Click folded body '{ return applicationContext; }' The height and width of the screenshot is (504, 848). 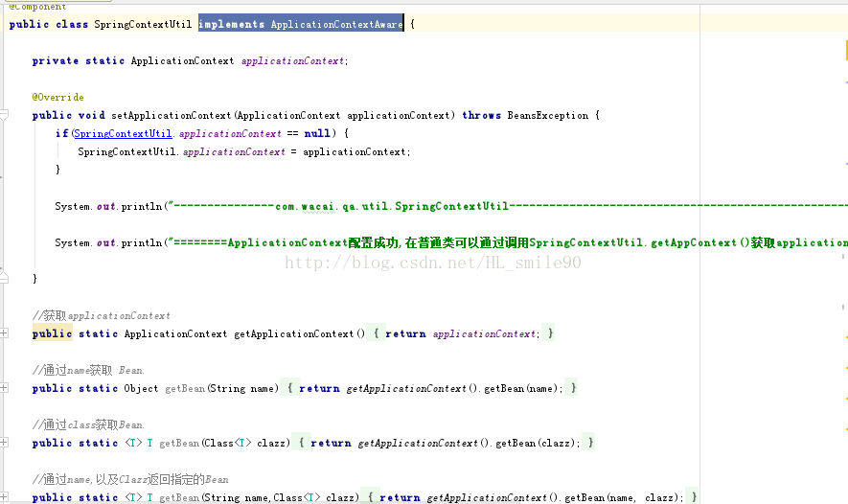(463, 333)
